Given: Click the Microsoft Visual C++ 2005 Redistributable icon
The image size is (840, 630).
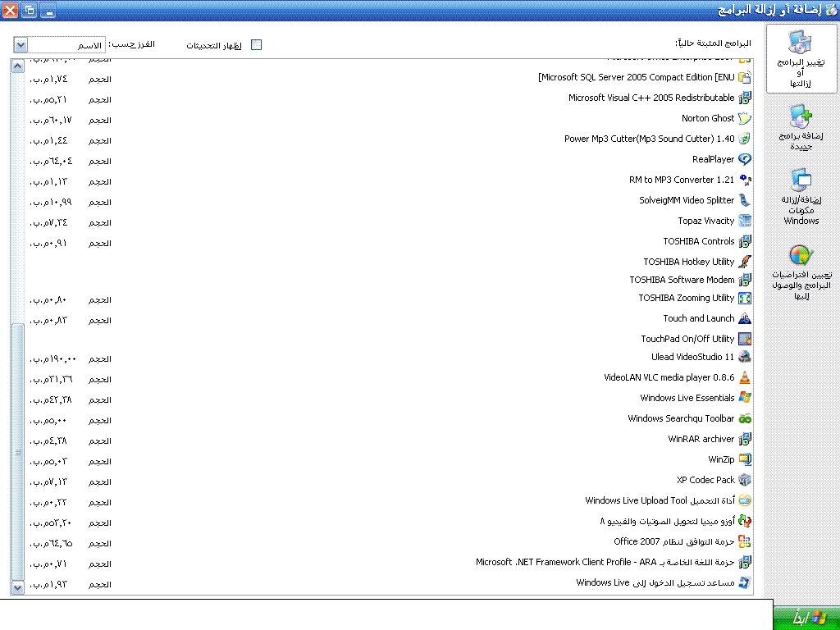Looking at the screenshot, I should point(745,98).
